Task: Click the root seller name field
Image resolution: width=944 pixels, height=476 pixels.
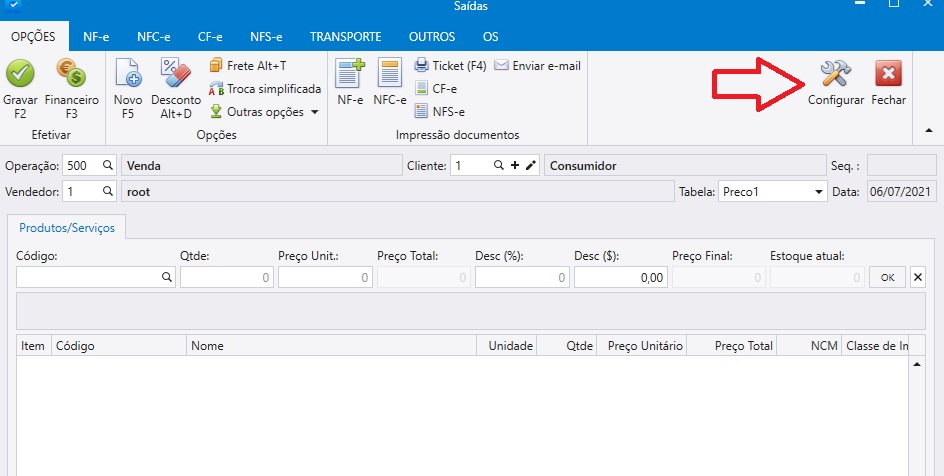Action: [398, 191]
